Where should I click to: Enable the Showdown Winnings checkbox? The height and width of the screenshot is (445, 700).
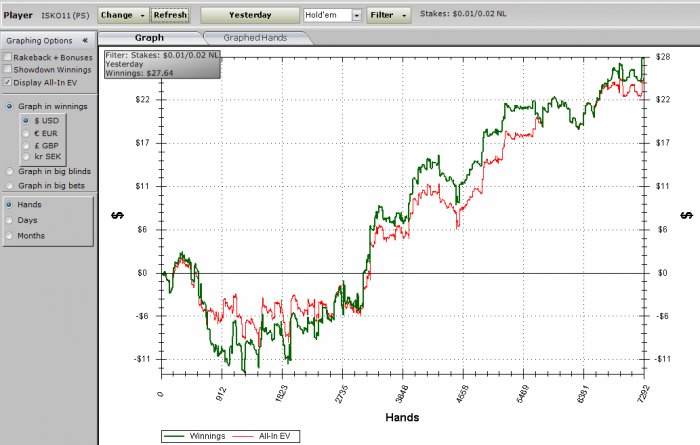[7, 69]
